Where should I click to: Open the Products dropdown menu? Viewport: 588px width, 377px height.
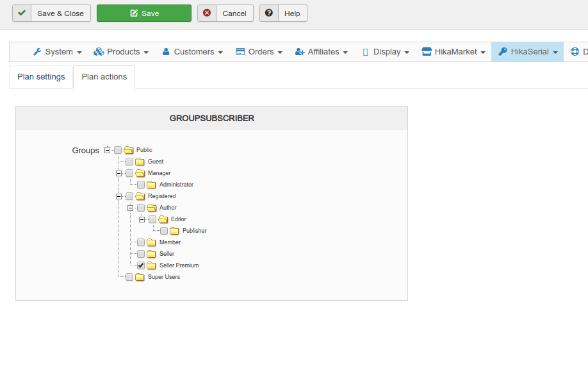pyautogui.click(x=121, y=52)
